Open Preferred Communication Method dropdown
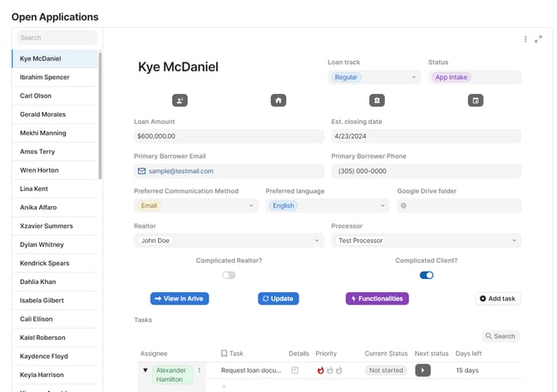557x392 pixels. 196,205
